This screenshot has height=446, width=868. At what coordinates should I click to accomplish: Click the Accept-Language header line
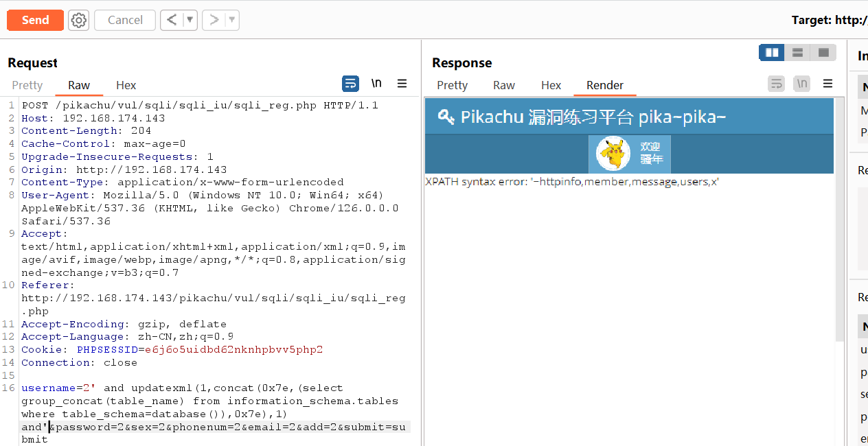pyautogui.click(x=128, y=337)
